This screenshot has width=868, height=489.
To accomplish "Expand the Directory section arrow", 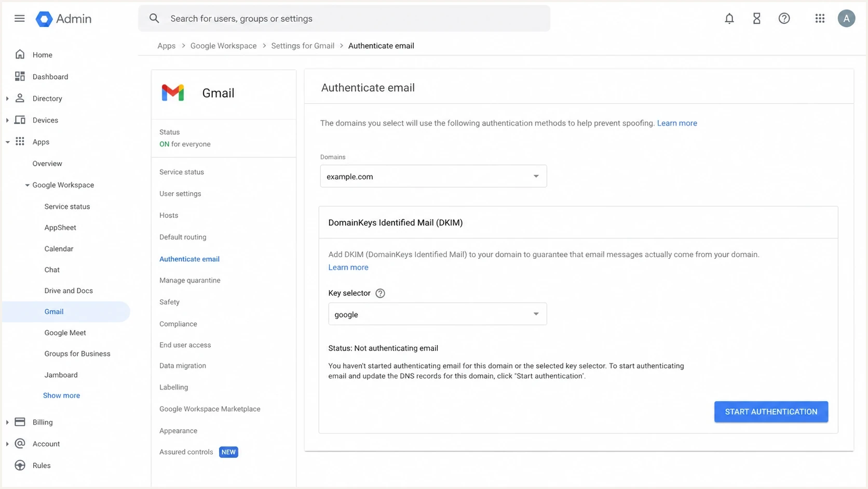I will (7, 98).
